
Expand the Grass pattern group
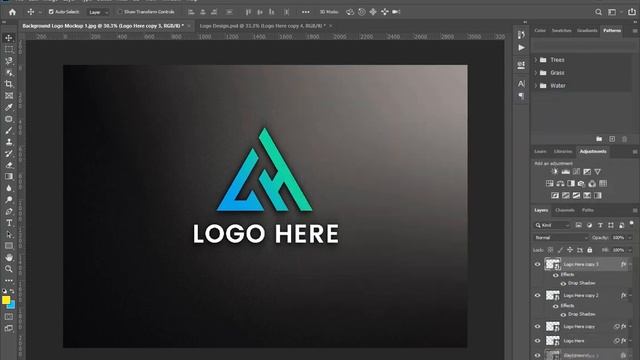(536, 73)
